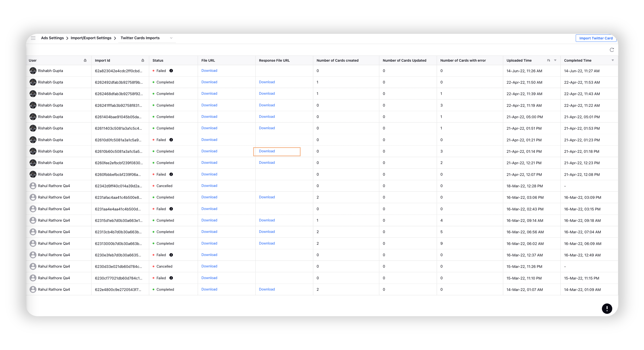The width and height of the screenshot is (644, 350).
Task: Click Rahul Rathore Qa4 avatar for import 622e4800c9e2720543f7
Action: [33, 289]
